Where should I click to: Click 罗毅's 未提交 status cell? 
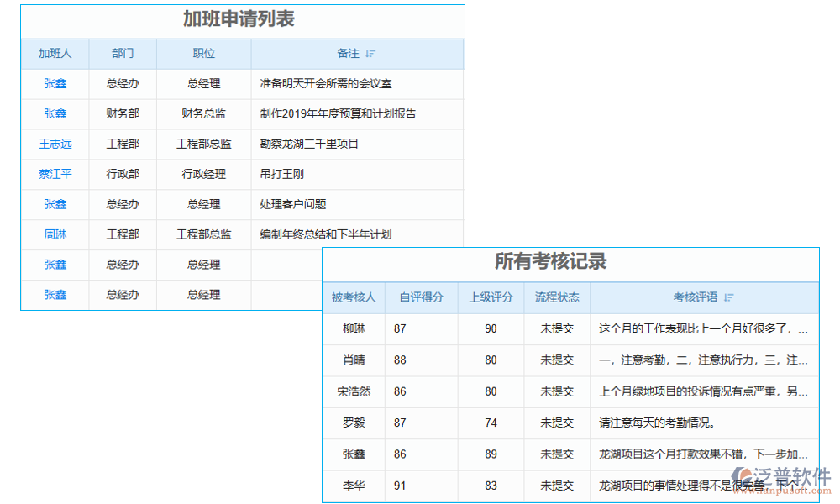click(557, 423)
